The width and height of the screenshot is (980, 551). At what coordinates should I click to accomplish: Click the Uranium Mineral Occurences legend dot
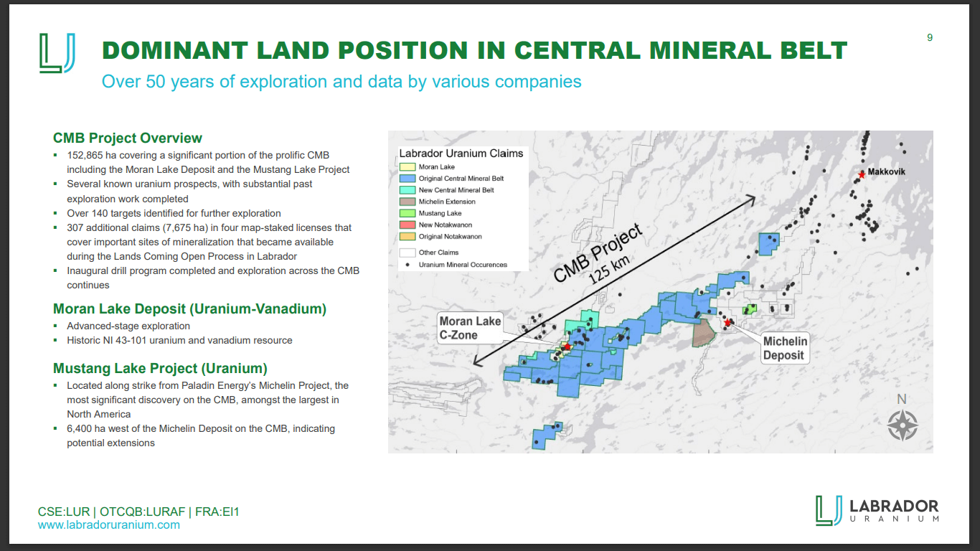click(x=407, y=265)
